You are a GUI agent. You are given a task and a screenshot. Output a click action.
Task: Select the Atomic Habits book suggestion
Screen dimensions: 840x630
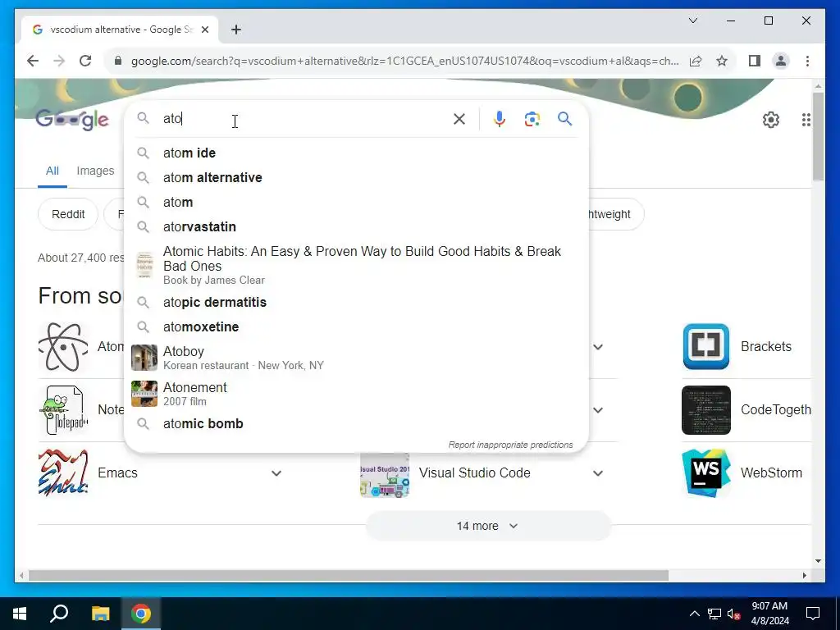coord(356,265)
